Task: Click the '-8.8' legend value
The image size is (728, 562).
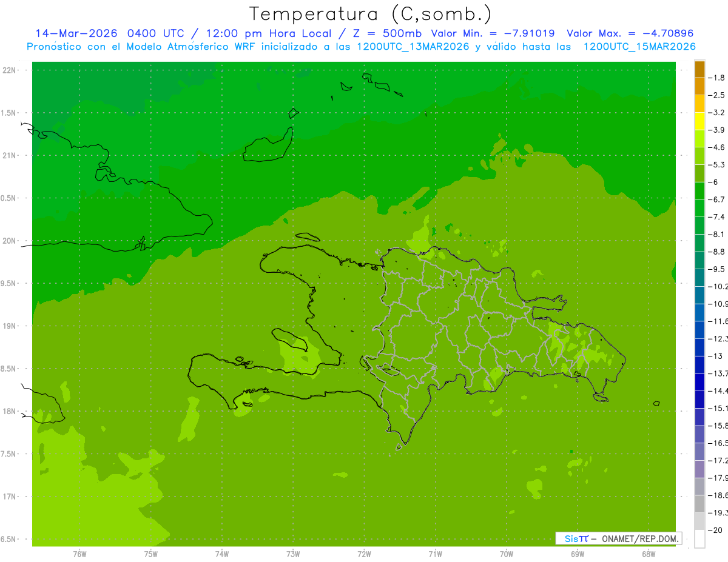Action: coord(717,252)
